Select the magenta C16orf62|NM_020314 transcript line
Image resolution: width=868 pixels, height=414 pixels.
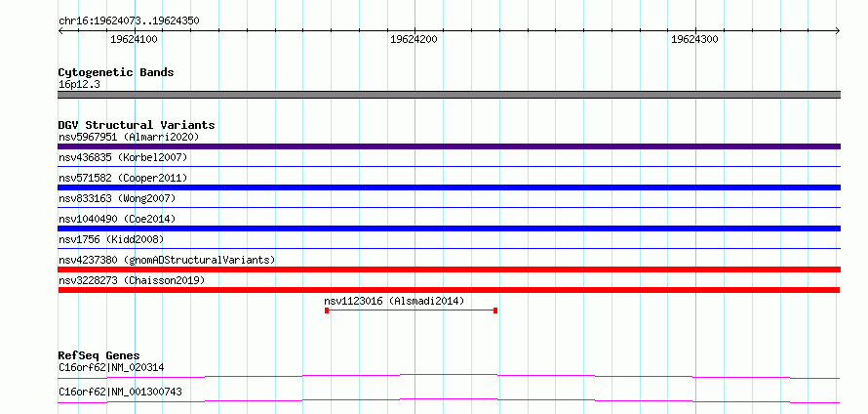(x=449, y=376)
